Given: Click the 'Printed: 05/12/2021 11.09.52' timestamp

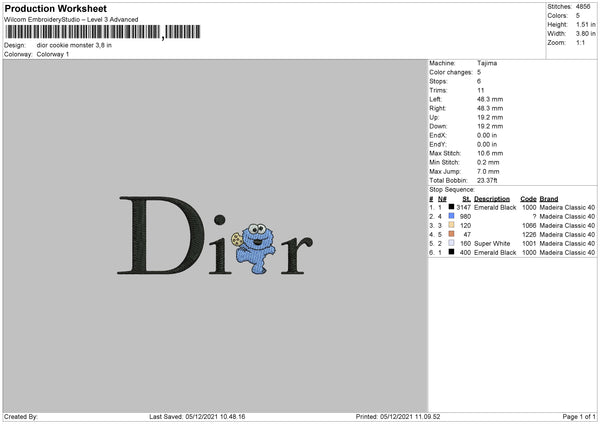Looking at the screenshot, I should point(398,417).
